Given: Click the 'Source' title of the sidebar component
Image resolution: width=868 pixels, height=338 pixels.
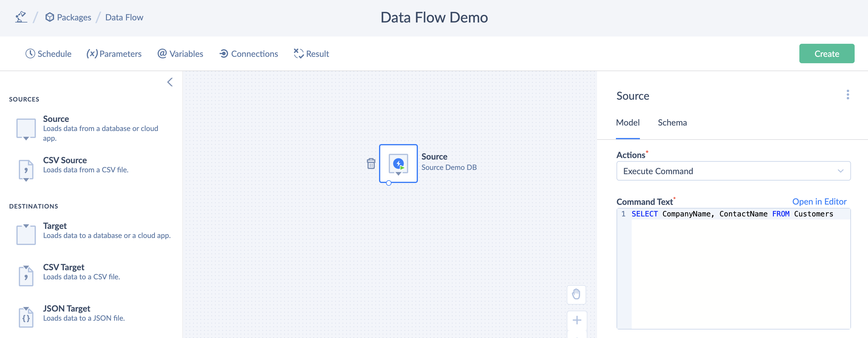Looking at the screenshot, I should pos(56,119).
